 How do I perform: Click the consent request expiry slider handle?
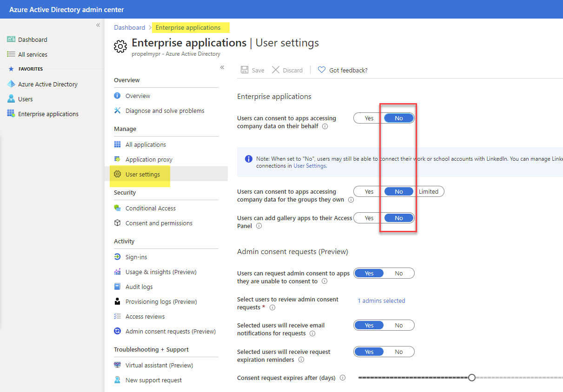(x=472, y=378)
